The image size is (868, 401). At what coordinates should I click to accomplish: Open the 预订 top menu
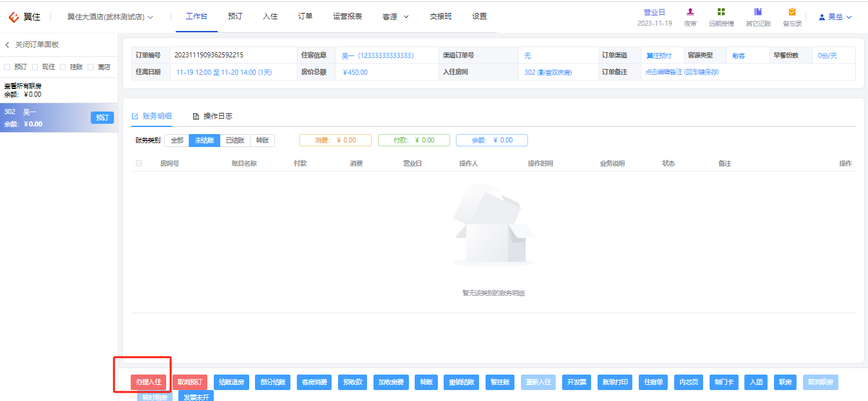click(x=235, y=16)
